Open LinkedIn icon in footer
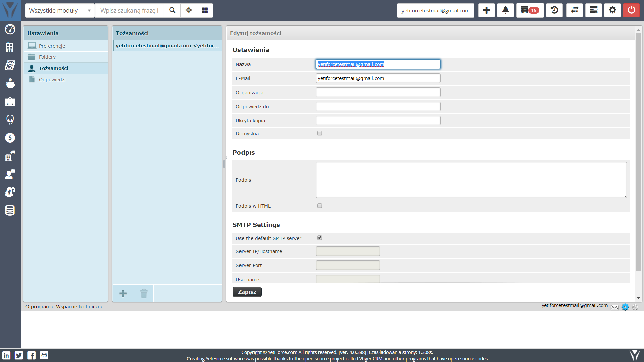The width and height of the screenshot is (644, 362). [6, 355]
